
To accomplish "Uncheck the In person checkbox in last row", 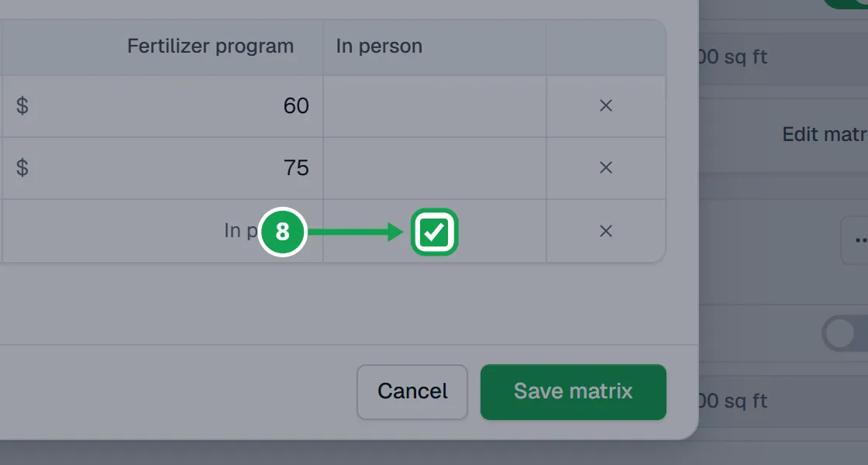I will coord(435,232).
